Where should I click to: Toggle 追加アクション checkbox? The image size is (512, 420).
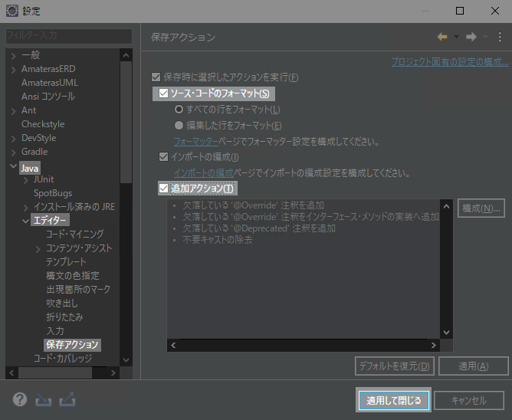click(163, 188)
